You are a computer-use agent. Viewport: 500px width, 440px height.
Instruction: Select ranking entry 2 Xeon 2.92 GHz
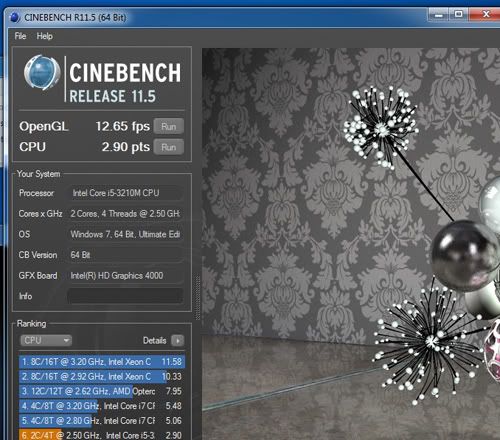(102, 376)
